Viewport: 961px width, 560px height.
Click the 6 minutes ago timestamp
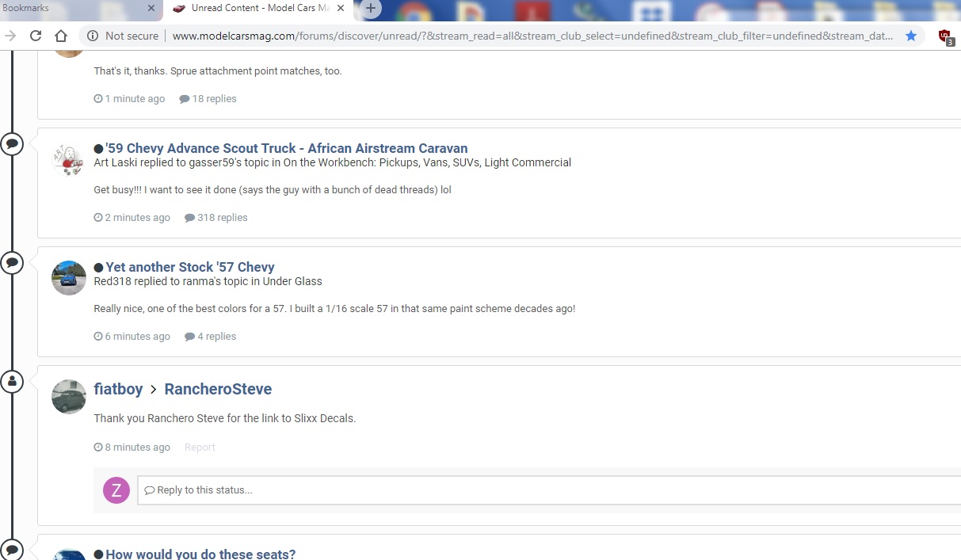132,337
